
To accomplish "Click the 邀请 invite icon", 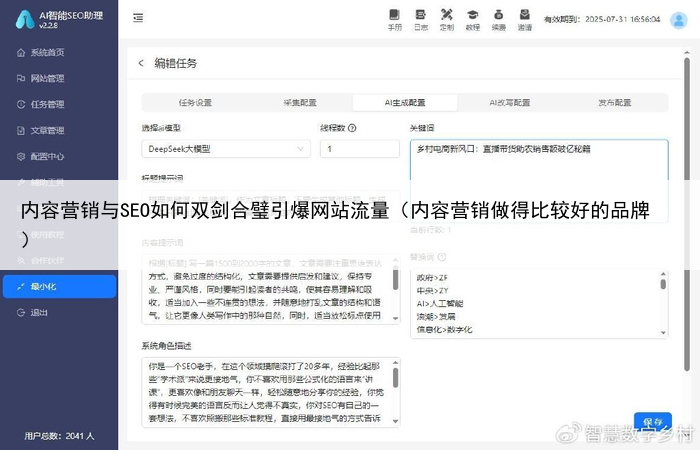I will click(524, 18).
